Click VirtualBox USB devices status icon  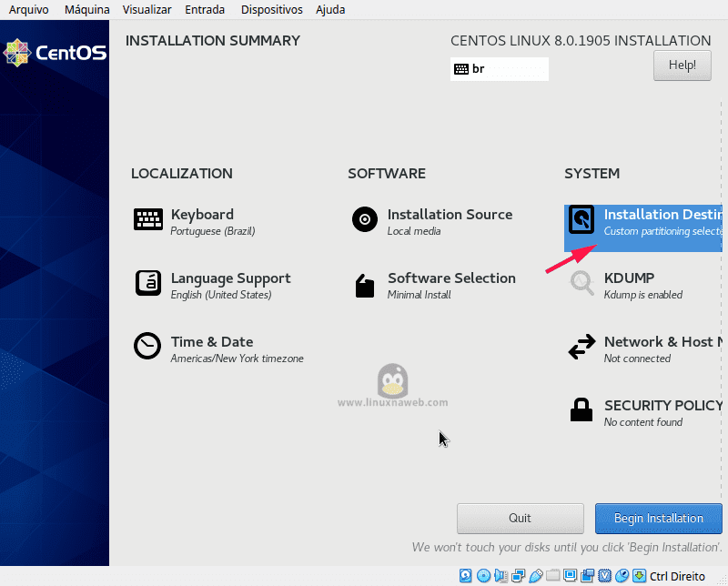535,576
